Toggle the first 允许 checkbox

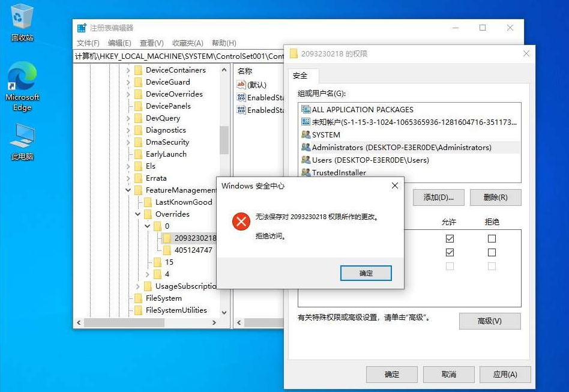coord(450,238)
